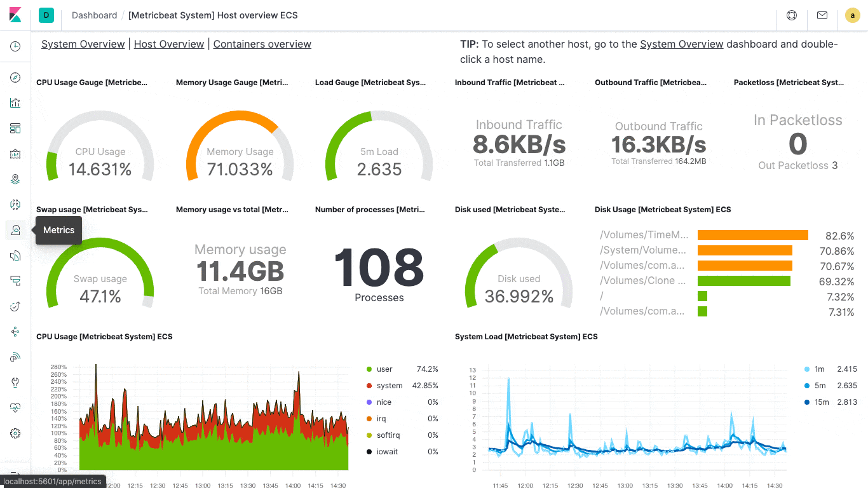Image resolution: width=868 pixels, height=488 pixels.
Task: Toggle the 5m load legend dot
Action: point(807,386)
